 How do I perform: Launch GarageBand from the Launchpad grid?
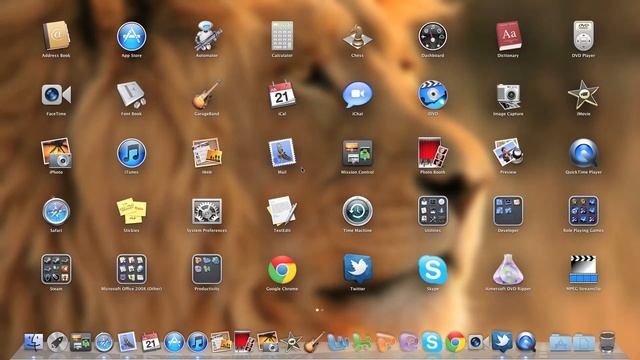point(207,95)
